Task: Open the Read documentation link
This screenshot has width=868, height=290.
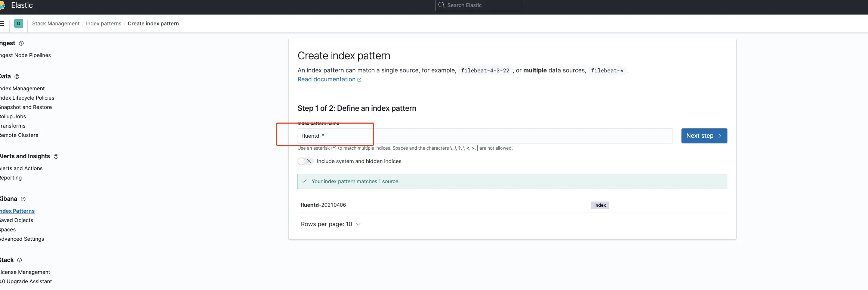Action: [x=326, y=79]
